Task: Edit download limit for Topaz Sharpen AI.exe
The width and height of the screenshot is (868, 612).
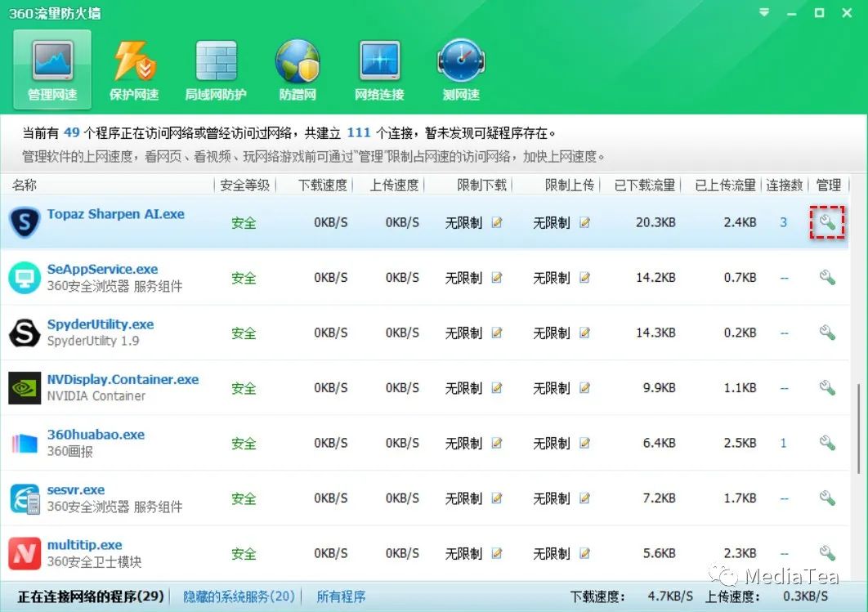Action: pos(497,222)
